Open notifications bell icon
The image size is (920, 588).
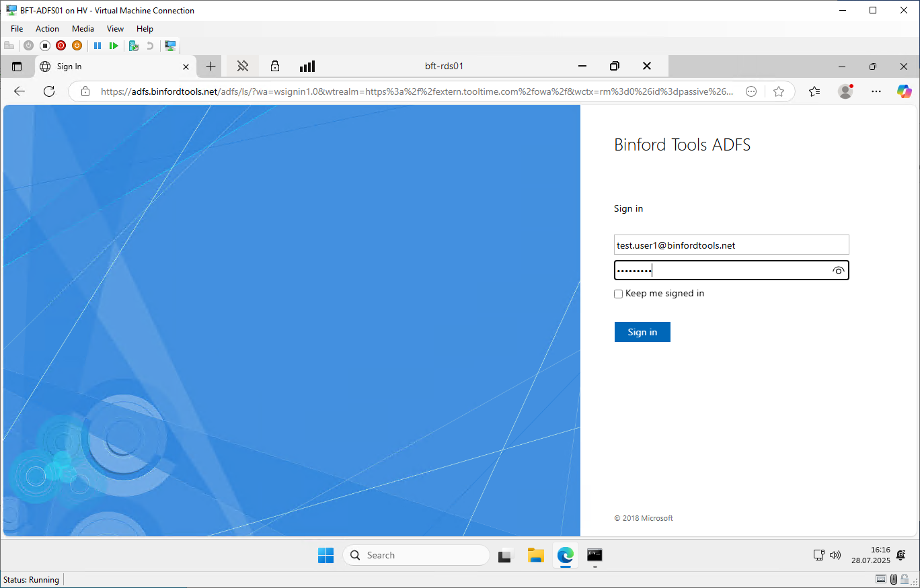coord(902,555)
